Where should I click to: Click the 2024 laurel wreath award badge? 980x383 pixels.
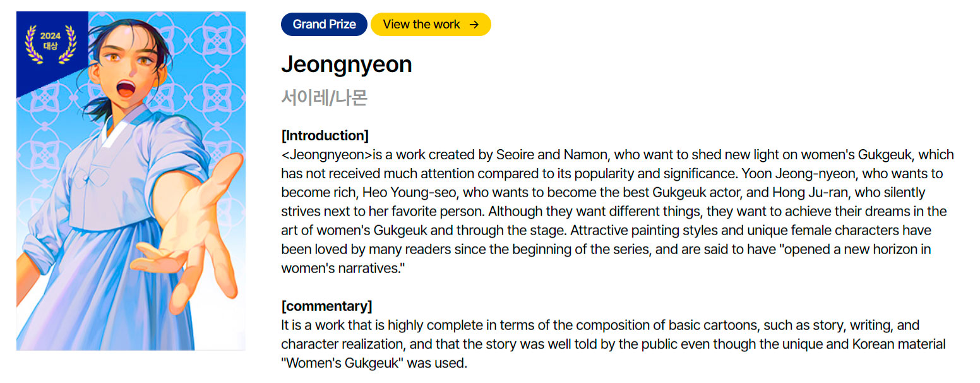click(x=51, y=44)
